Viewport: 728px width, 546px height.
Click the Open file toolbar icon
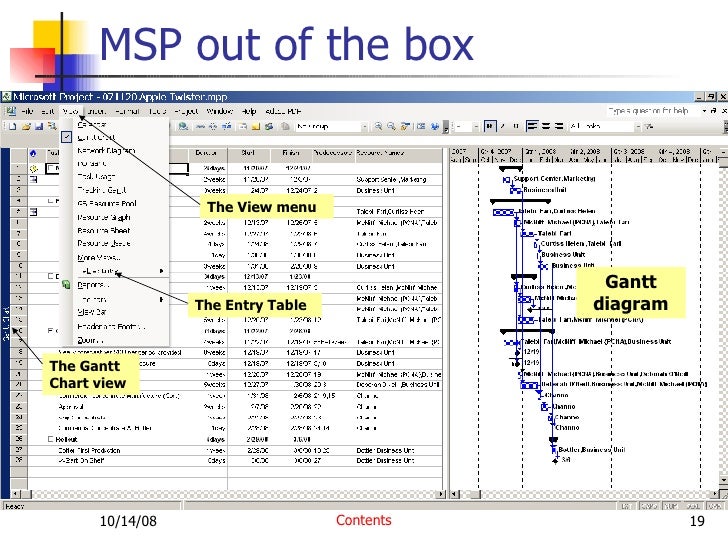[x=26, y=126]
